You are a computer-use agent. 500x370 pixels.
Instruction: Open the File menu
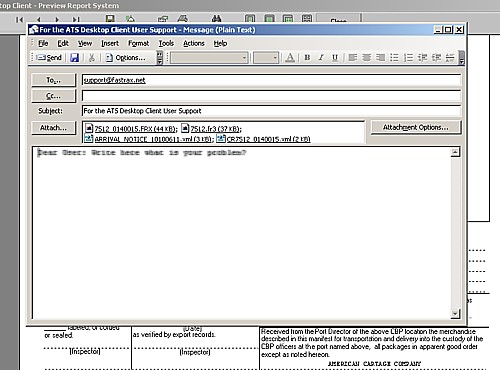[x=43, y=43]
